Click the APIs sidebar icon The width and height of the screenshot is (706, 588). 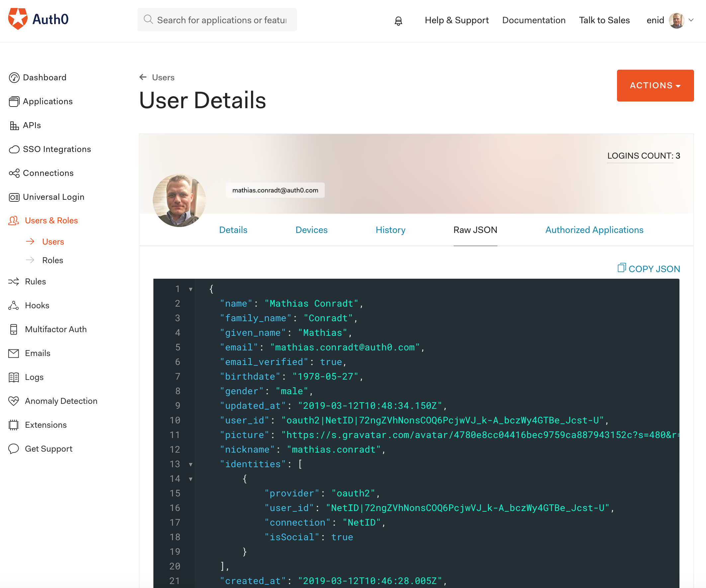(x=14, y=126)
